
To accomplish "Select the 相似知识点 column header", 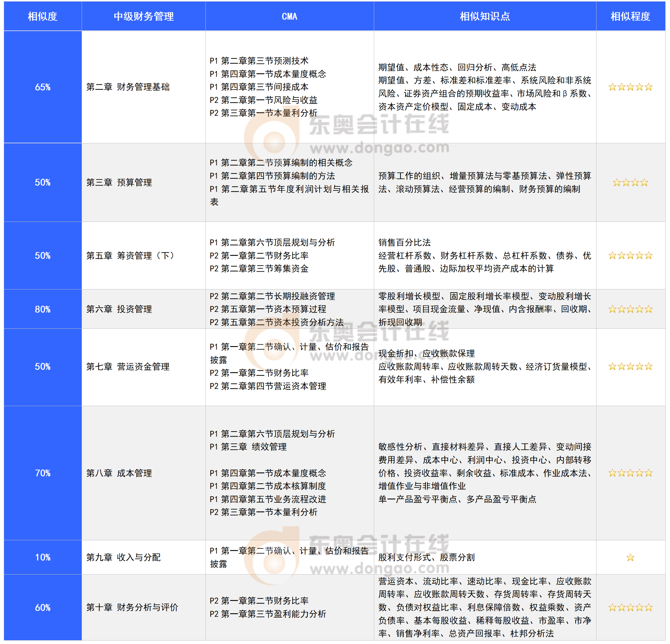I will (485, 16).
